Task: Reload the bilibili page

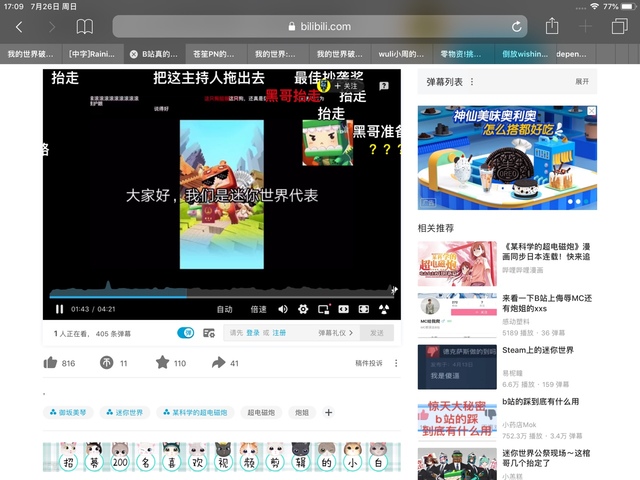Action: pyautogui.click(x=516, y=27)
